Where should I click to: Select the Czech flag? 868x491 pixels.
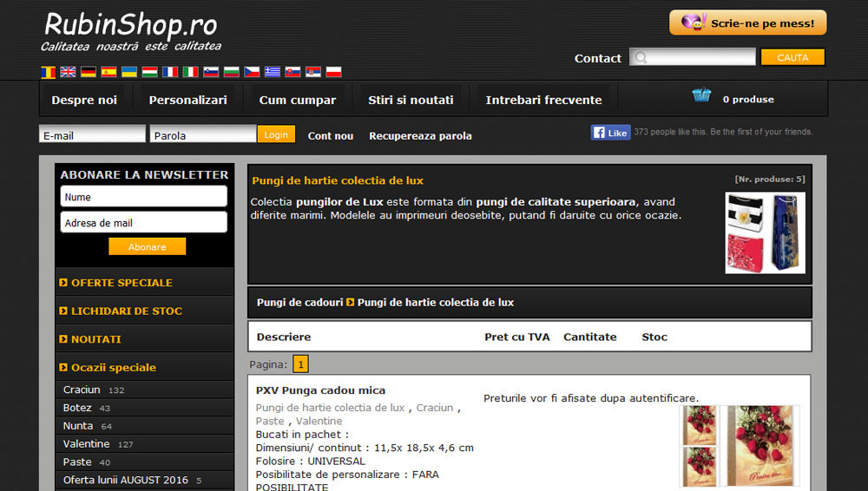coord(252,71)
